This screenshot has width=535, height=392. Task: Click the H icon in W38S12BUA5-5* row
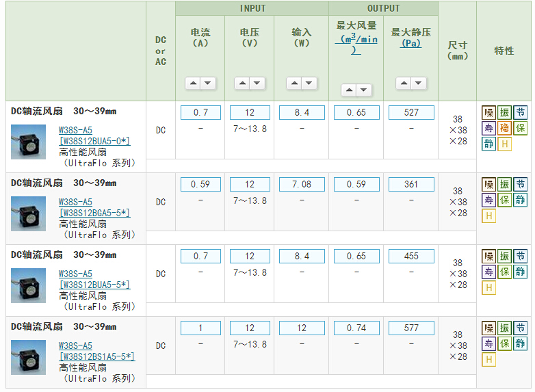tap(488, 287)
